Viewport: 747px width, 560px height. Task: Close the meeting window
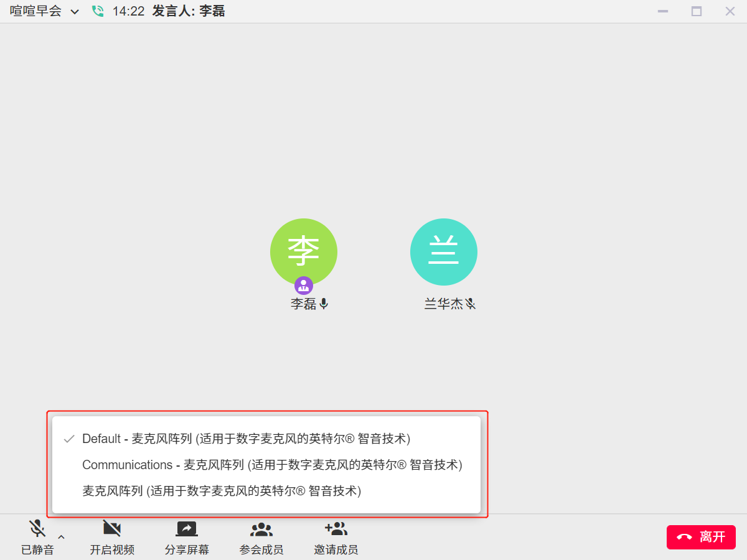click(730, 11)
